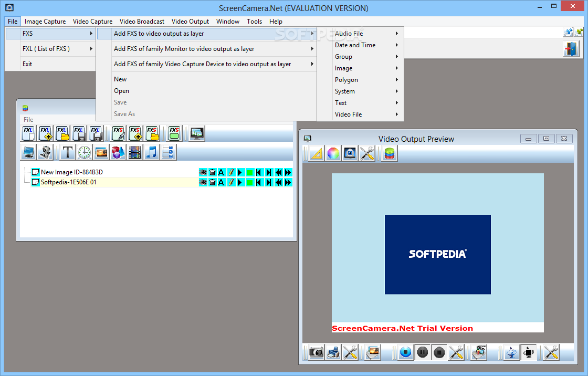Add an Image layer via picture icon
Viewport: 588px width, 376px height.
(101, 152)
